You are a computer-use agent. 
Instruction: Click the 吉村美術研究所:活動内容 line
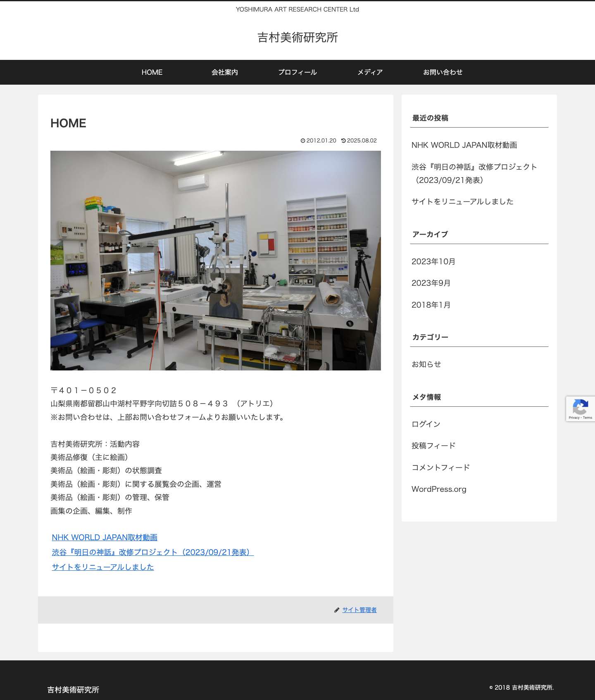tap(95, 444)
